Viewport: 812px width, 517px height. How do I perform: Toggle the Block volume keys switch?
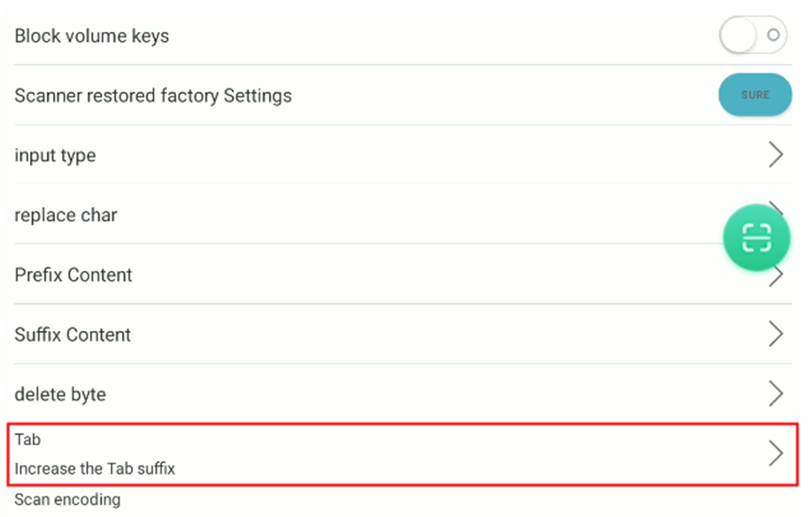753,35
